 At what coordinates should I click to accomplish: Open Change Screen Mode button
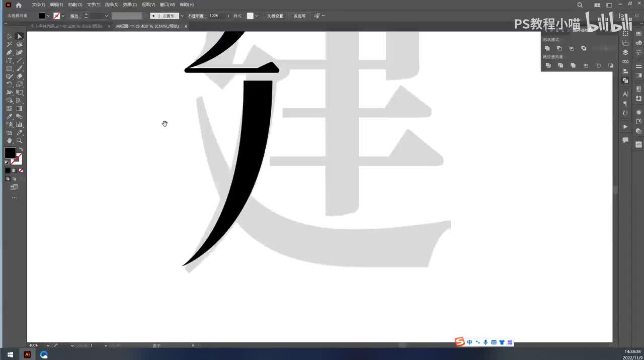tap(14, 187)
